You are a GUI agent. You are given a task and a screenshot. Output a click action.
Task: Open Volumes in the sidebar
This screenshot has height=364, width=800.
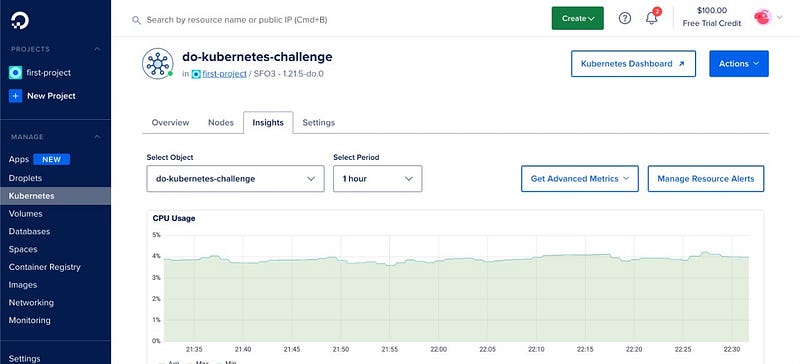pyautogui.click(x=26, y=214)
